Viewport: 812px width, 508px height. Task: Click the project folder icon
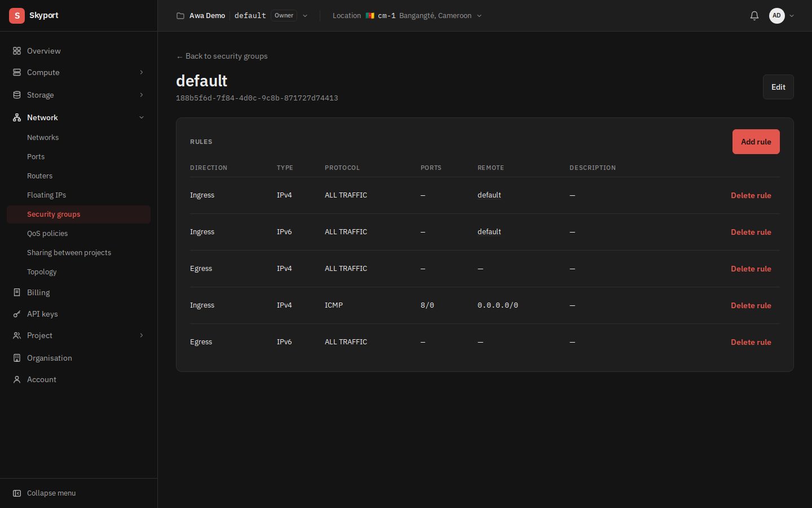point(180,16)
